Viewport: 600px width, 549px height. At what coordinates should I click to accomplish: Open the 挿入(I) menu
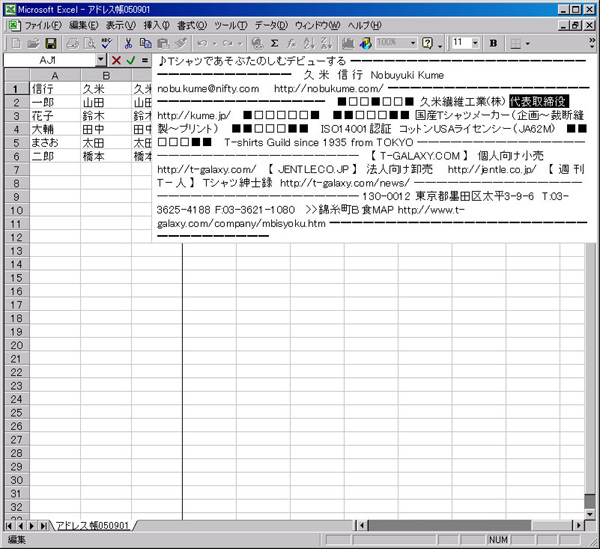click(157, 26)
